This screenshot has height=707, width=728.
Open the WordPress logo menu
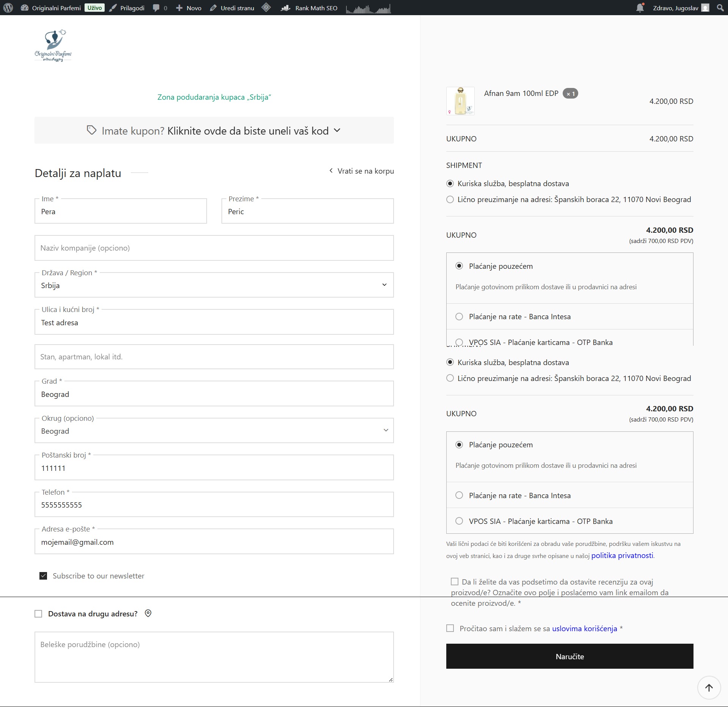tap(8, 8)
